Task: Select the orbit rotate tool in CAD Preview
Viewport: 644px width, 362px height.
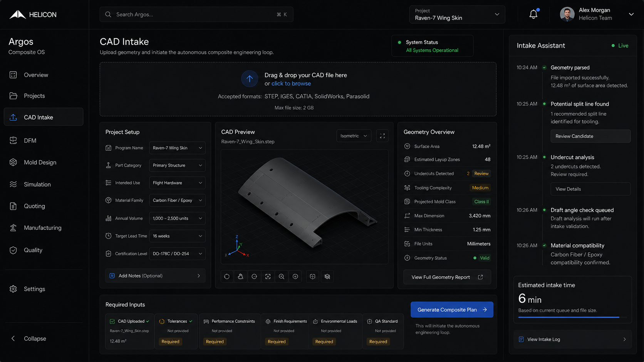Action: click(227, 277)
